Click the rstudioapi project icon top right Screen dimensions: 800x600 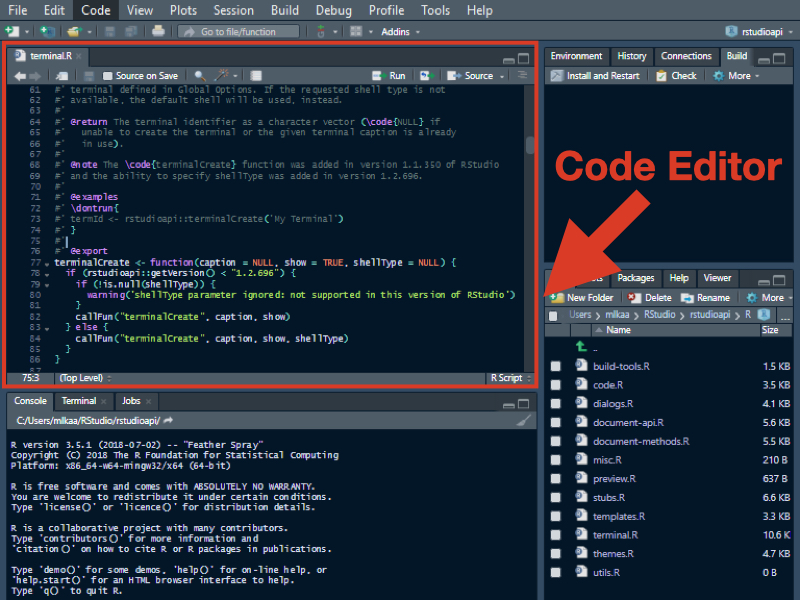coord(731,32)
